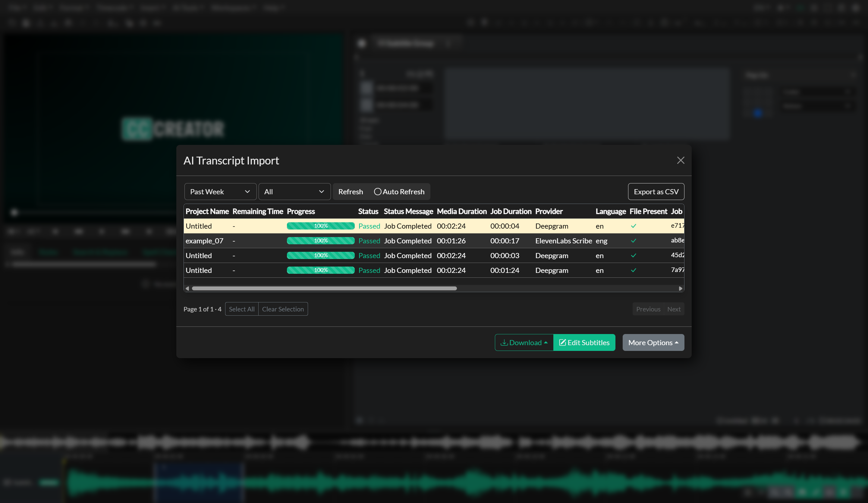Click the File Present checkmark in the highlighted row
The width and height of the screenshot is (868, 503).
coord(633,226)
